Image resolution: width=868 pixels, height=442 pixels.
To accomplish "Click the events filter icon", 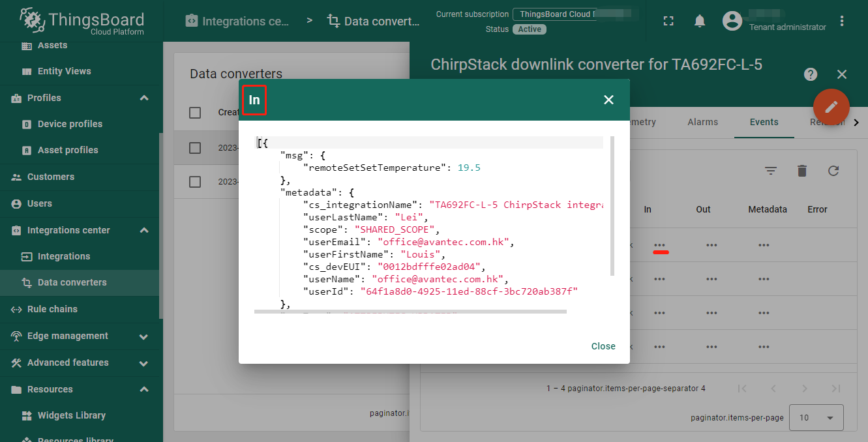I will pyautogui.click(x=771, y=171).
